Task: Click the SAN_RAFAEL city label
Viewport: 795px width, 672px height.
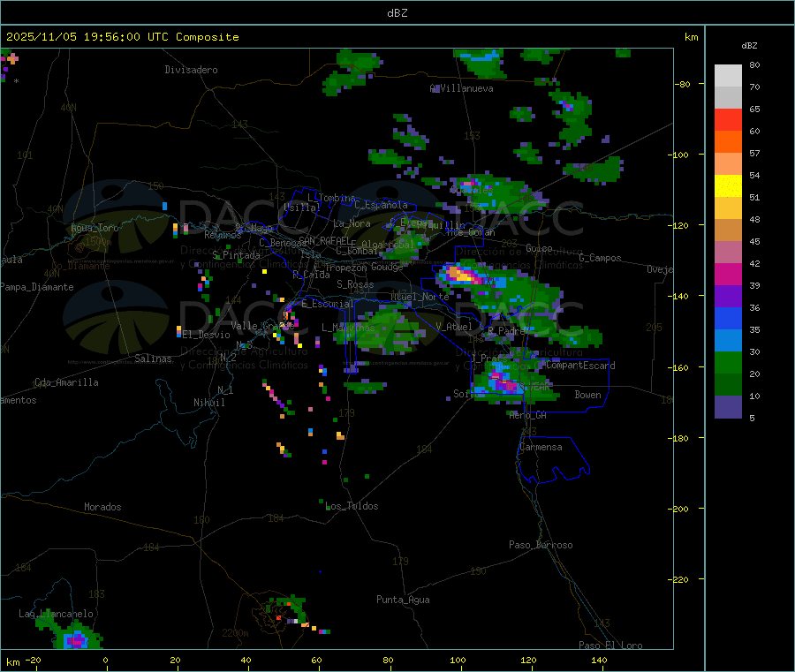Action: 324,240
